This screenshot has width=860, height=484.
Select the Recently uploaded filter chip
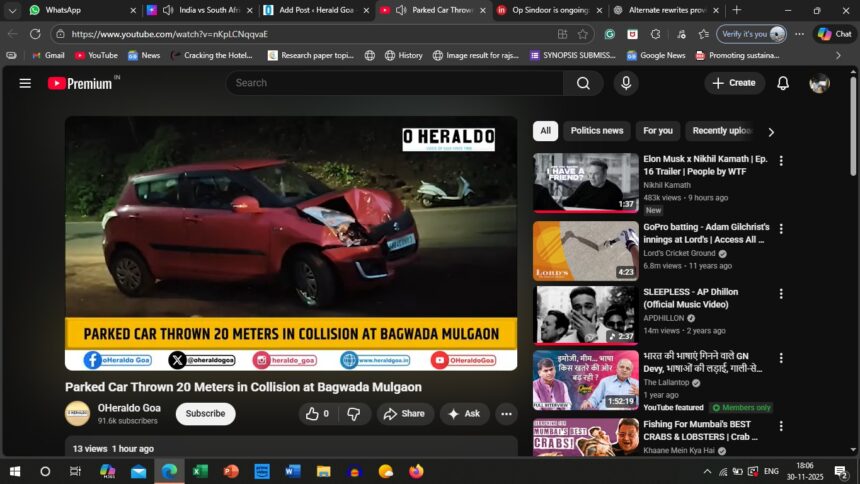(722, 131)
